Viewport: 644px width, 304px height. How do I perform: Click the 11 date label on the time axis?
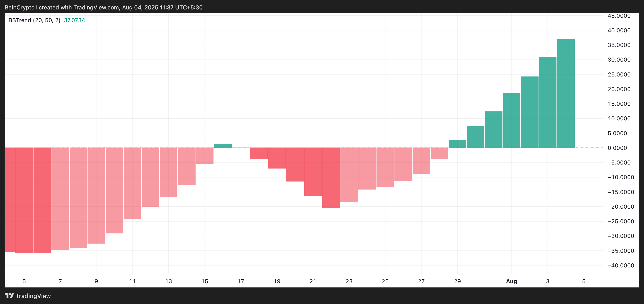point(132,281)
